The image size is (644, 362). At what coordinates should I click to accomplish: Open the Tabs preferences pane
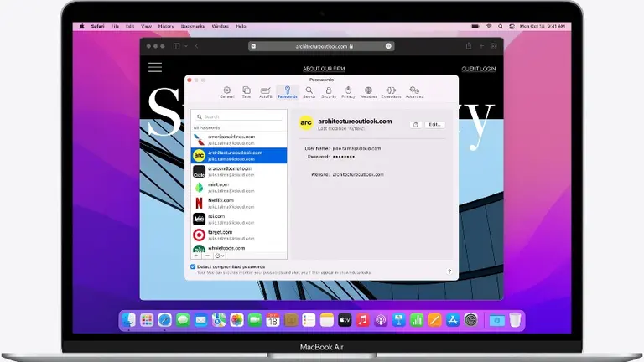point(247,92)
